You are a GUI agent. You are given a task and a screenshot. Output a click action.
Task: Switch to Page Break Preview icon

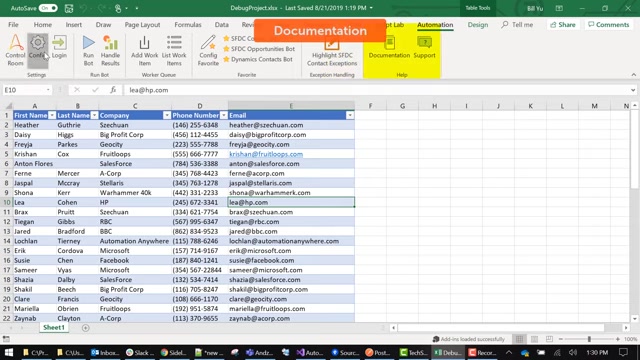click(549, 339)
